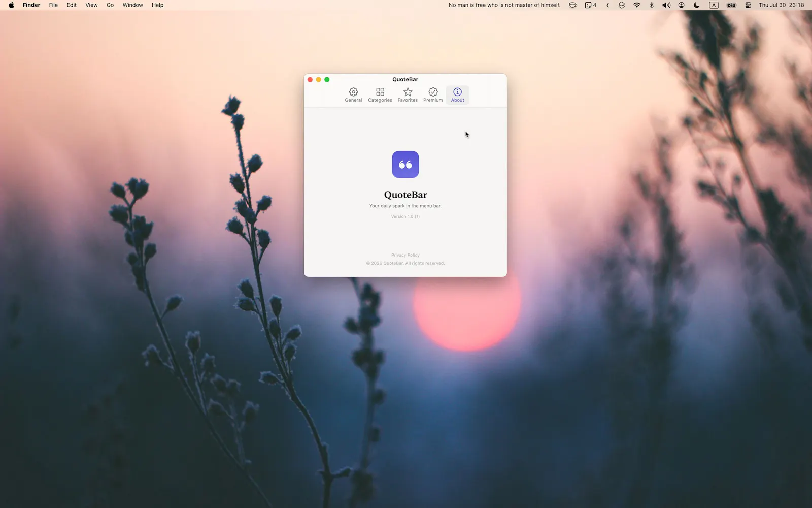Click the user account circle icon
Screen dimensions: 812x508
(x=682, y=5)
